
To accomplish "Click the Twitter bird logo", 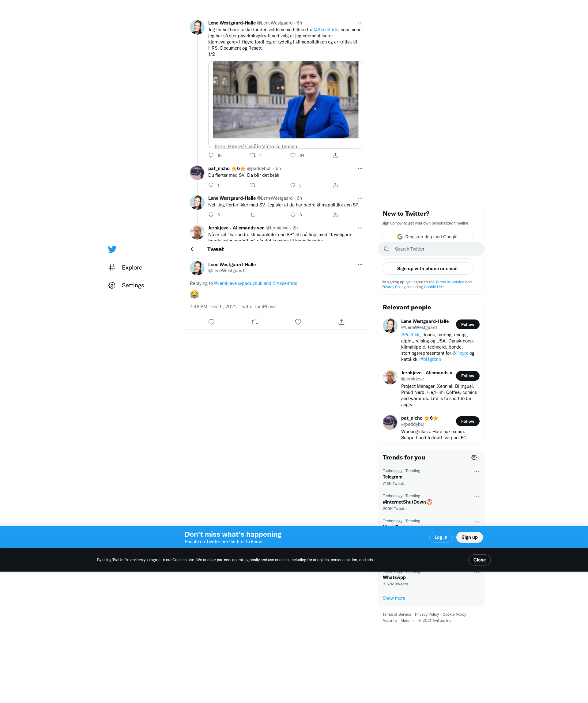I will tap(112, 249).
